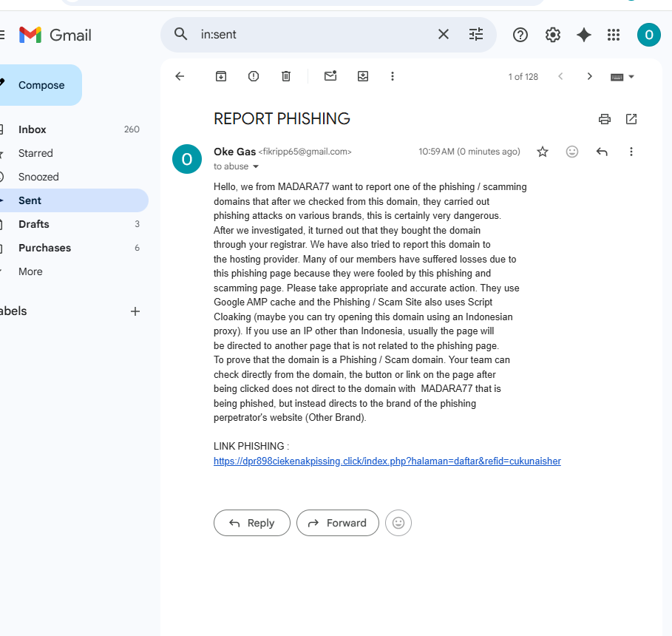This screenshot has width=672, height=636.
Task: Clear the in:sent search query
Action: click(x=444, y=34)
